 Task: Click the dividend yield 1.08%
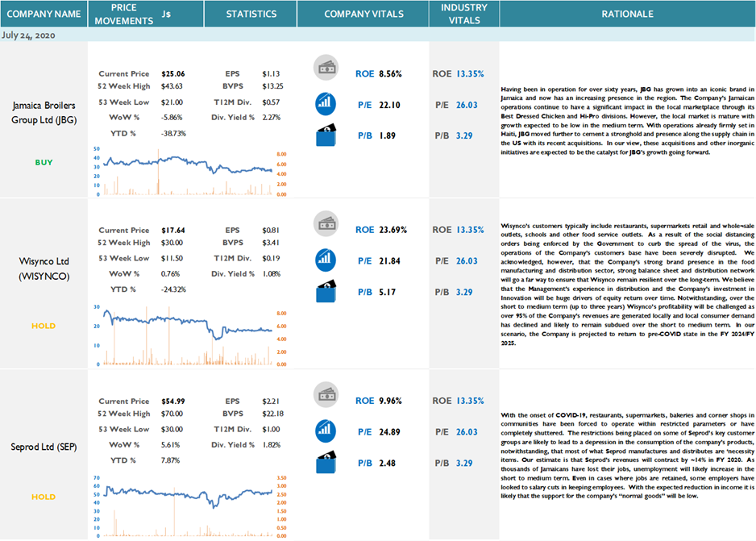pos(272,274)
